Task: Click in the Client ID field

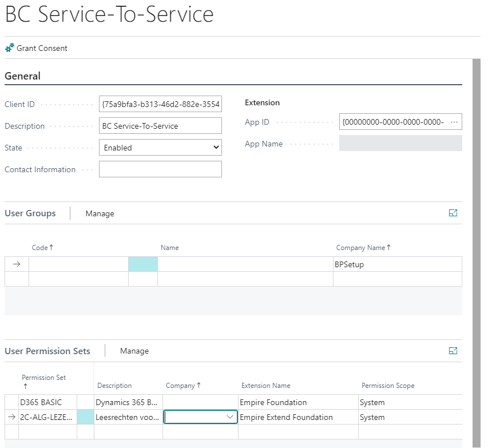Action: [x=160, y=104]
